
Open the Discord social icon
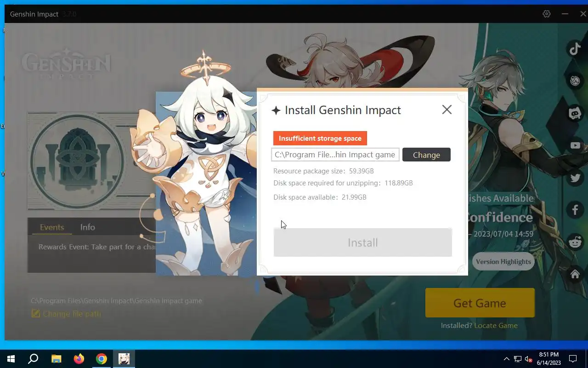(x=575, y=113)
